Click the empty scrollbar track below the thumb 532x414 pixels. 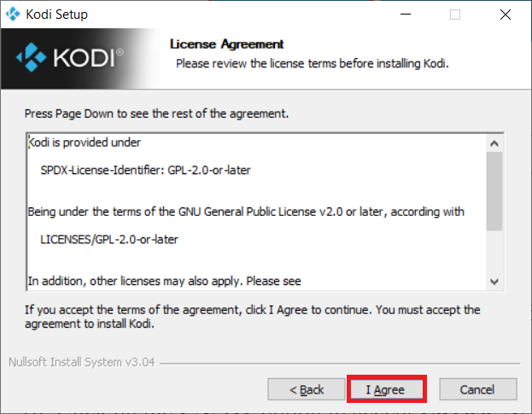pos(494,253)
